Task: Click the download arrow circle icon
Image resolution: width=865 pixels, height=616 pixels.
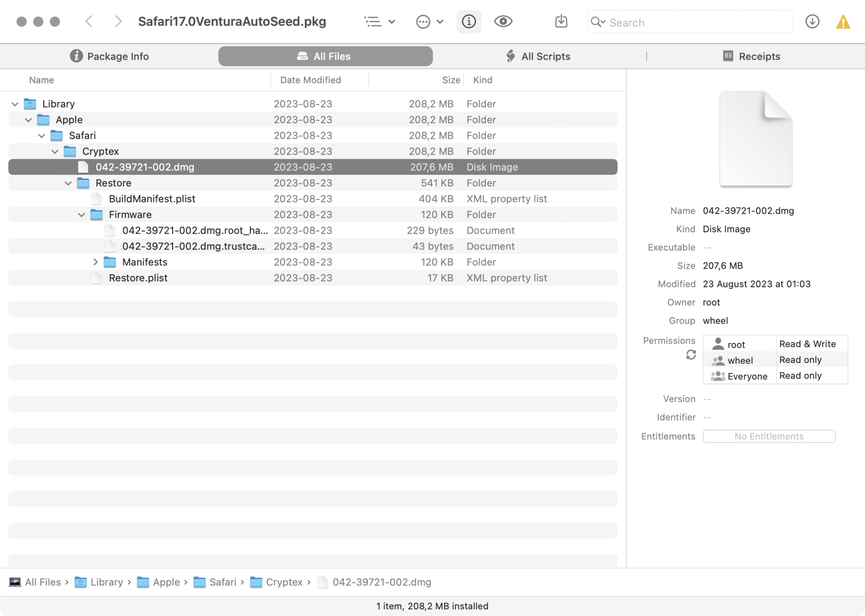Action: click(x=812, y=22)
